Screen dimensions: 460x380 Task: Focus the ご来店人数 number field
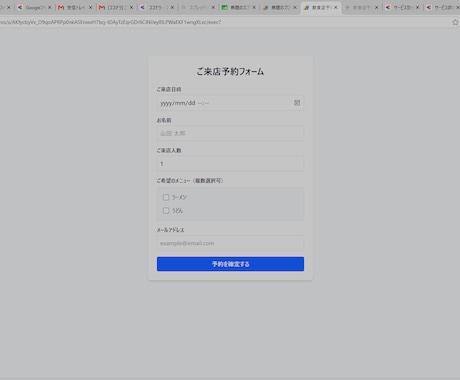230,164
